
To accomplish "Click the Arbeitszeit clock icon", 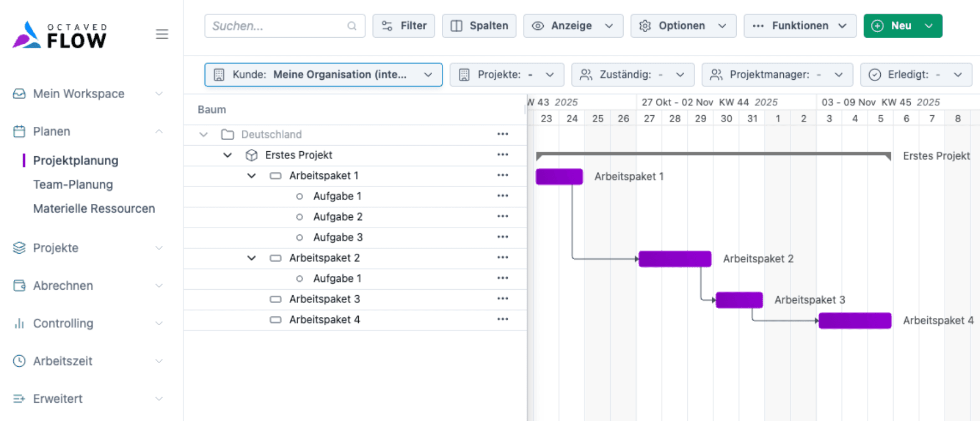I will pyautogui.click(x=19, y=361).
